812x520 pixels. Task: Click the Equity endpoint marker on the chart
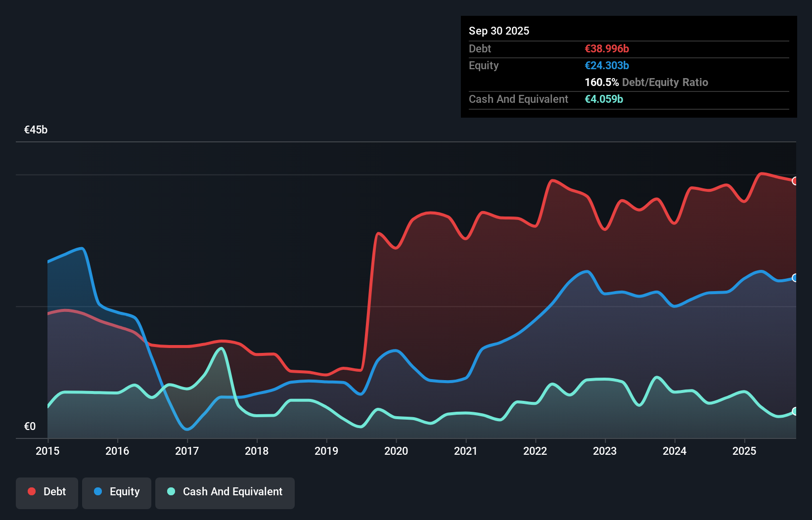(795, 278)
